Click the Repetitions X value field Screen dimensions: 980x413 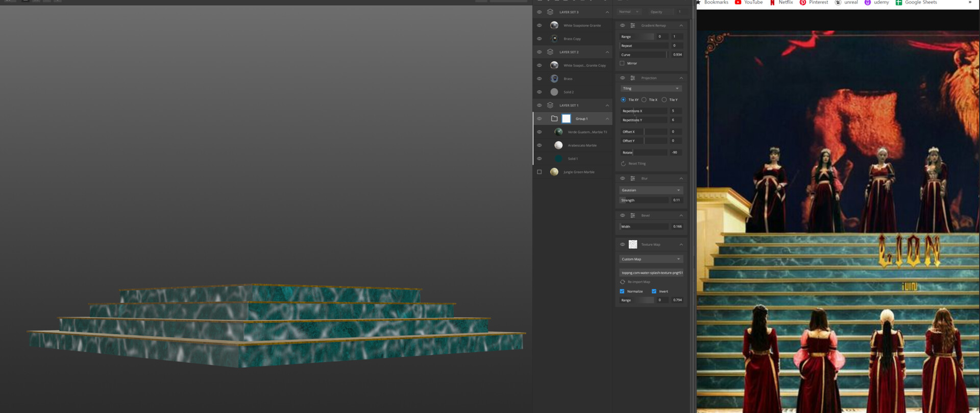click(675, 111)
